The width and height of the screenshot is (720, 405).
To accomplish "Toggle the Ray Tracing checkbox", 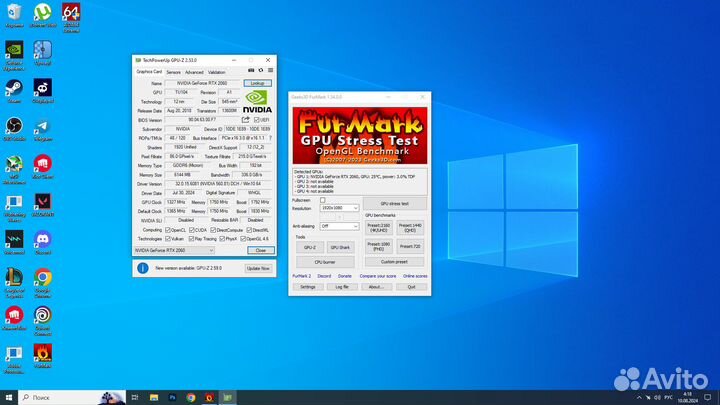I will [192, 239].
